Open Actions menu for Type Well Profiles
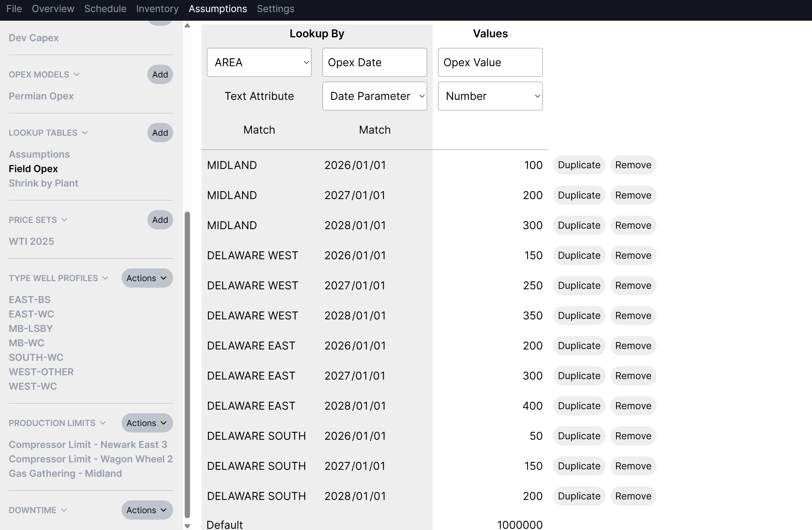 147,278
